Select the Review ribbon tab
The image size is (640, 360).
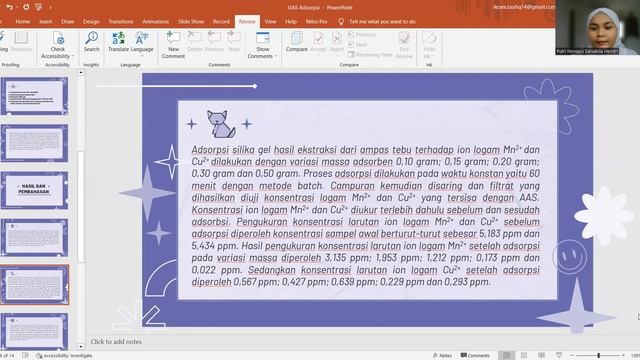coord(247,22)
